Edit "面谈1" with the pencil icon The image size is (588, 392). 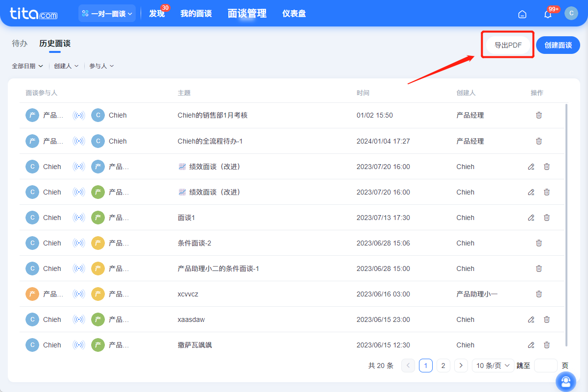[531, 217]
